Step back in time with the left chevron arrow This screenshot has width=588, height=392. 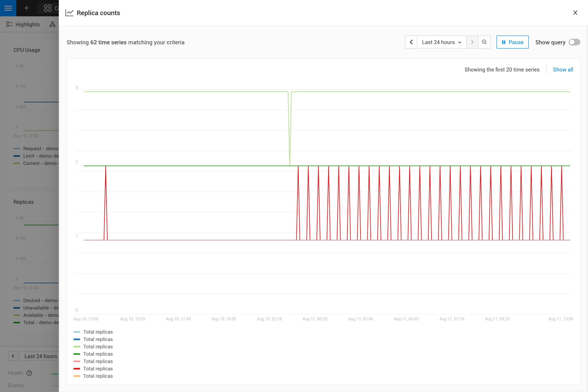(x=411, y=42)
